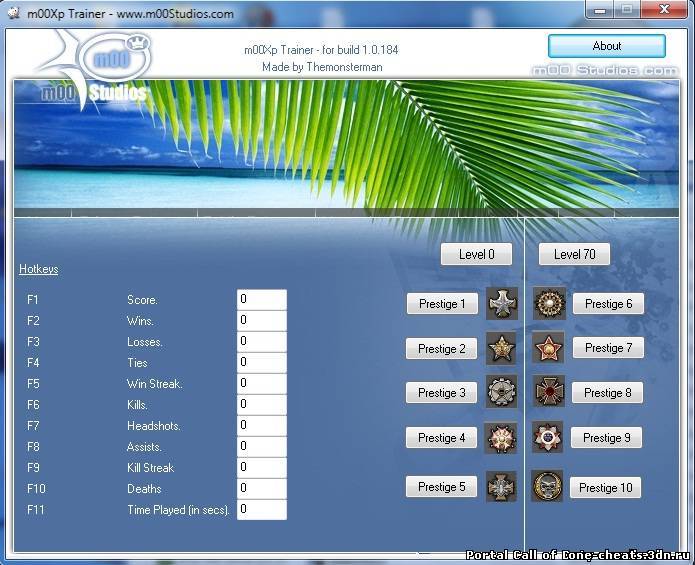Click the Prestige 4 medal emblem

[x=501, y=438]
